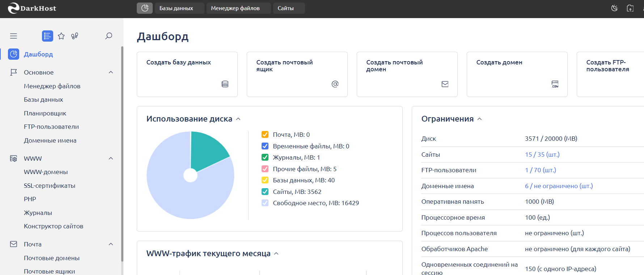This screenshot has height=275, width=644.
Task: Collapse the Основное sidebar section
Action: [111, 72]
